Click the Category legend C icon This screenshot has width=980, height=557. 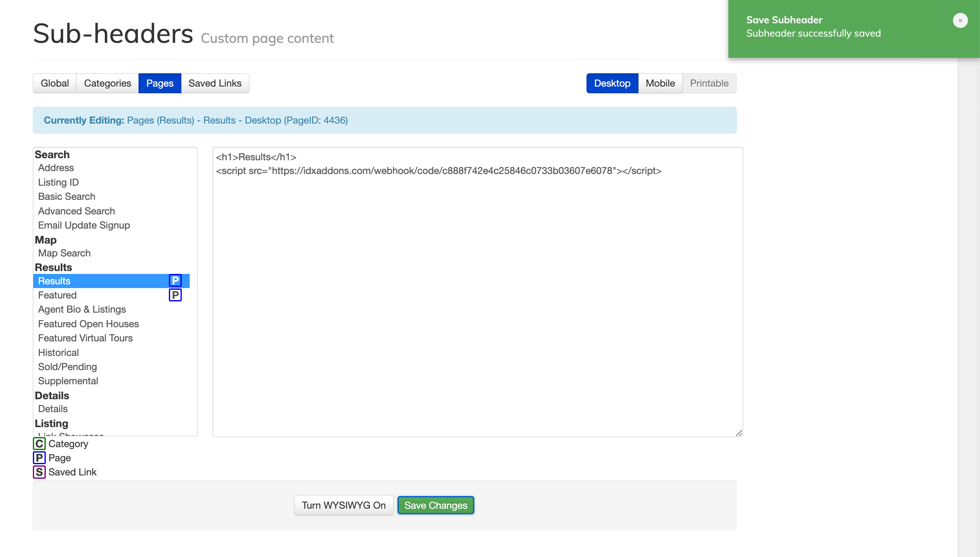[39, 444]
